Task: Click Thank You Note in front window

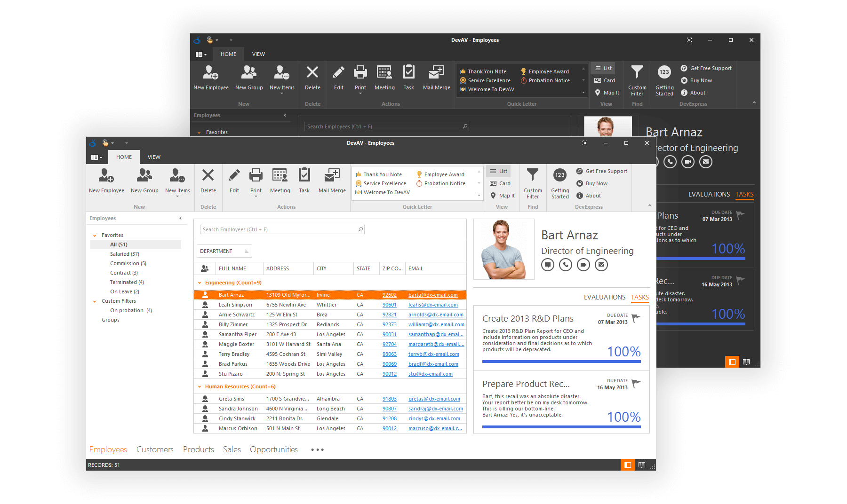Action: [x=378, y=174]
